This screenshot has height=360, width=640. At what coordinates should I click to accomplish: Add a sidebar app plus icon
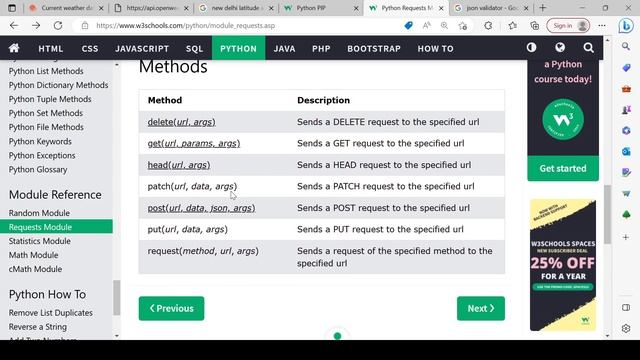click(x=626, y=237)
